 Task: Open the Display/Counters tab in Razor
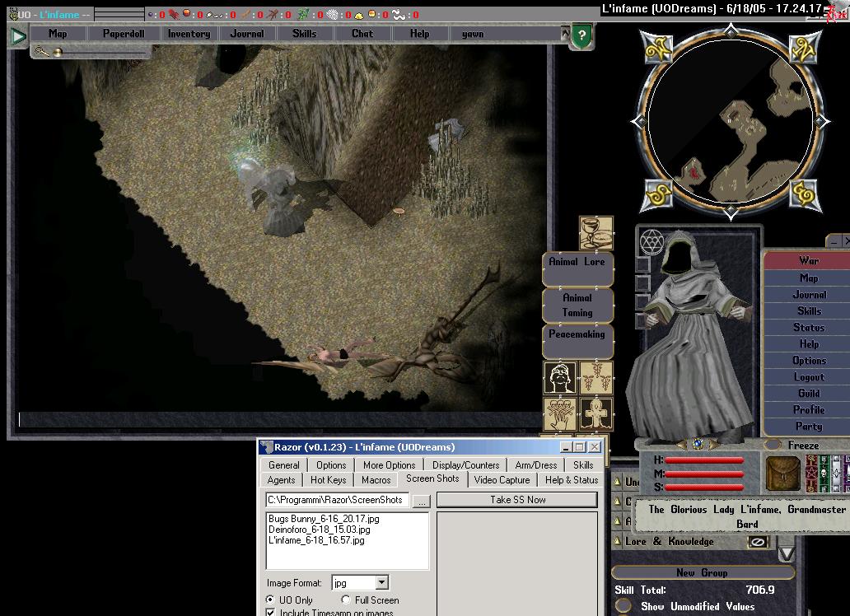point(465,465)
